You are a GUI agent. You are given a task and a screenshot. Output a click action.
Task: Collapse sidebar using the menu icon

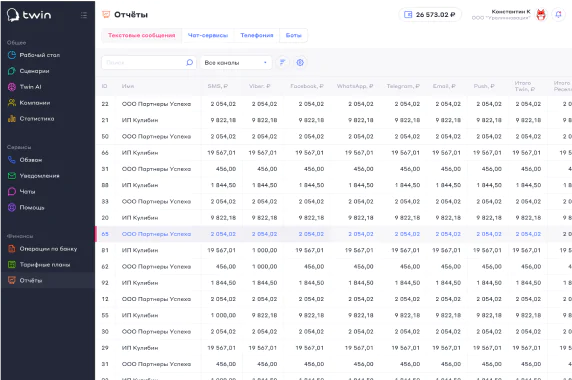coord(84,15)
